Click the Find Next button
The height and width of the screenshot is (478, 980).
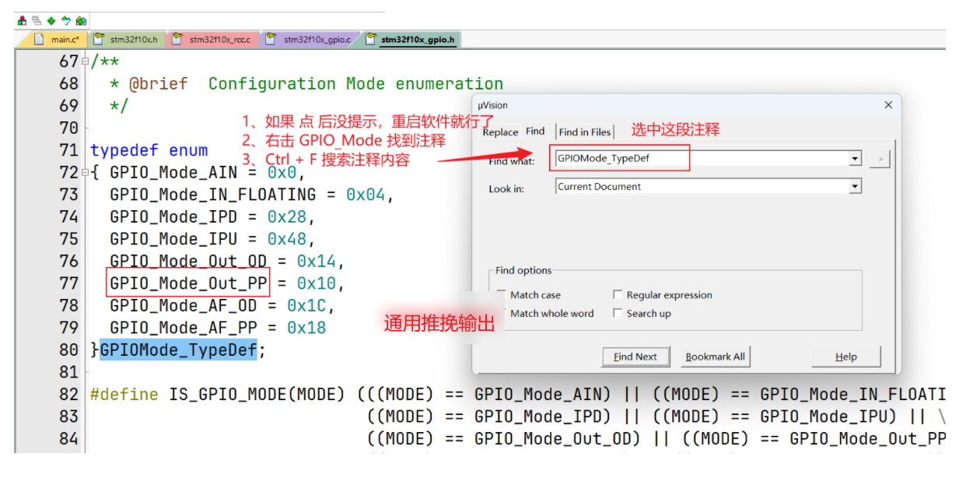click(635, 357)
